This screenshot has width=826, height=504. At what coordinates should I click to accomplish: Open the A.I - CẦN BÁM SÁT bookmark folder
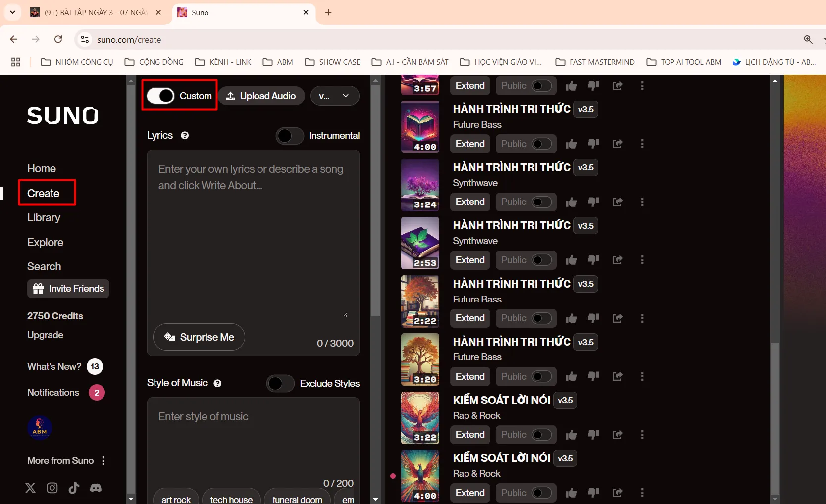(410, 62)
